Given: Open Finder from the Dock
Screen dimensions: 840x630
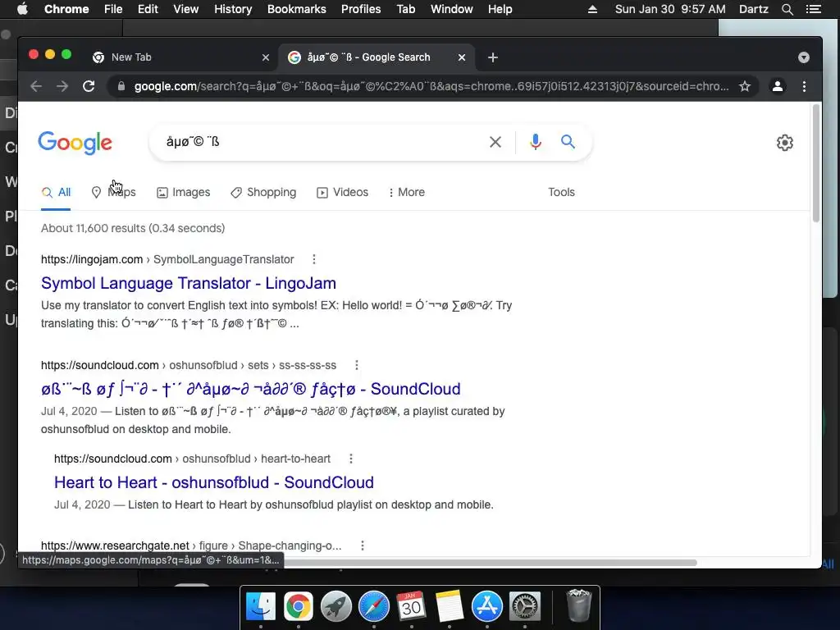Looking at the screenshot, I should coord(261,606).
